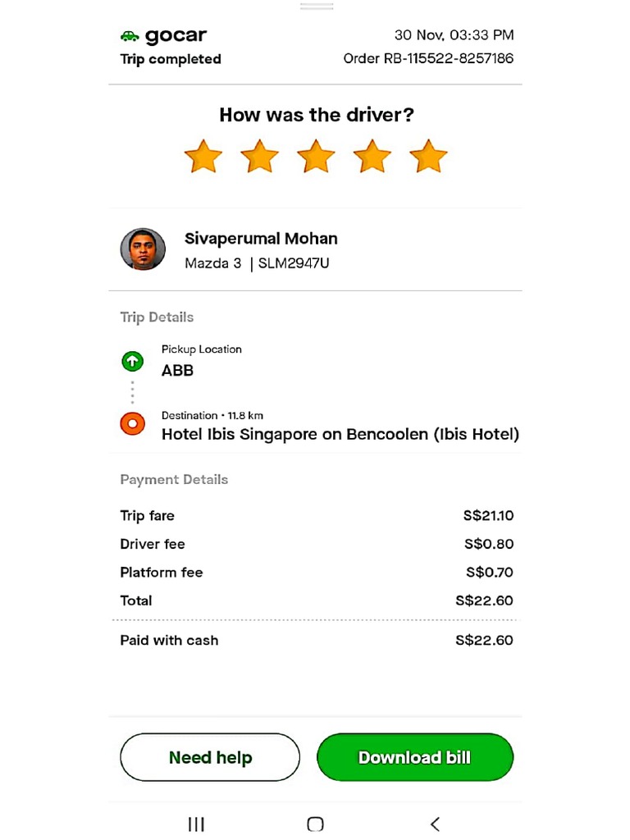Tap the fourth rating star
Viewport: 630px width, 840px height.
(372, 156)
